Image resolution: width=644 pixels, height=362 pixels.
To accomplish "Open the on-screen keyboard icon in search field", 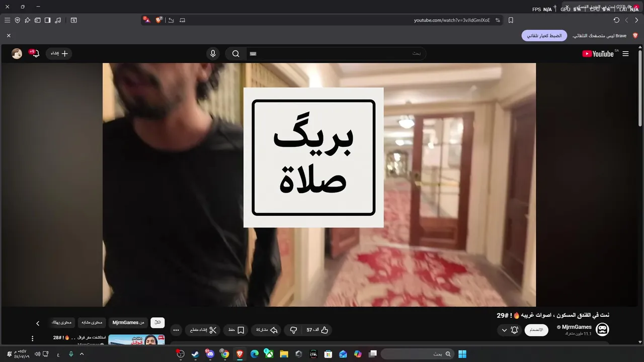I will pyautogui.click(x=253, y=53).
